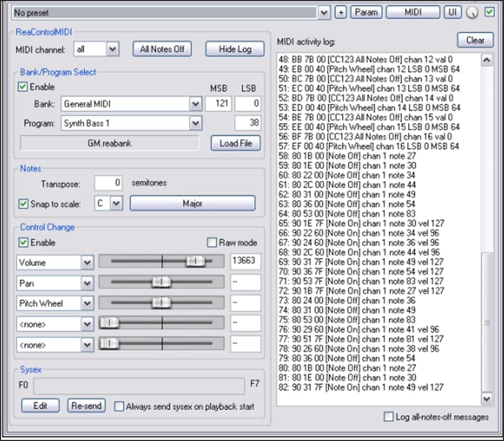Image resolution: width=504 pixels, height=441 pixels.
Task: Enable Raw mode checkbox
Action: click(x=212, y=242)
